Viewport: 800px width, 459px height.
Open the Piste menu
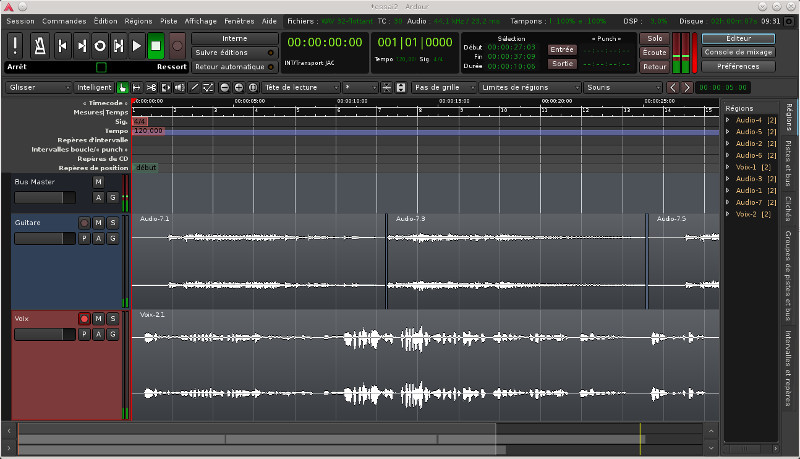(x=169, y=20)
